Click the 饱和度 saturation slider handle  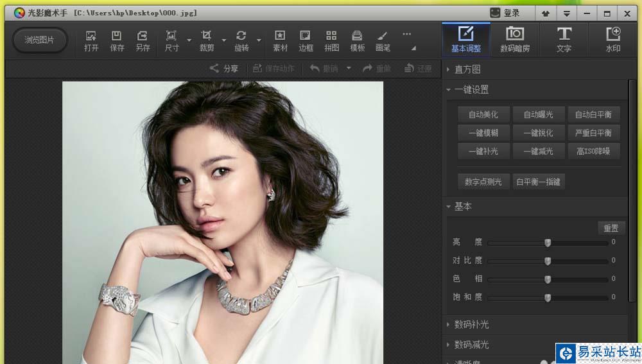pyautogui.click(x=548, y=298)
